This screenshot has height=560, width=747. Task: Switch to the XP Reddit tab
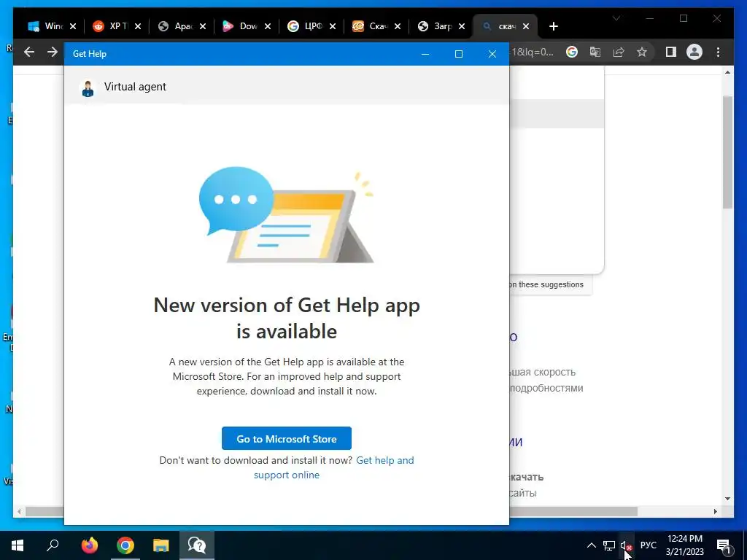click(111, 26)
